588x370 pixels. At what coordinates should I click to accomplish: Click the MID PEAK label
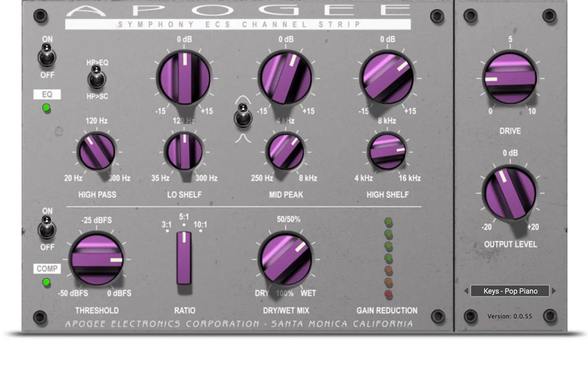tap(286, 195)
